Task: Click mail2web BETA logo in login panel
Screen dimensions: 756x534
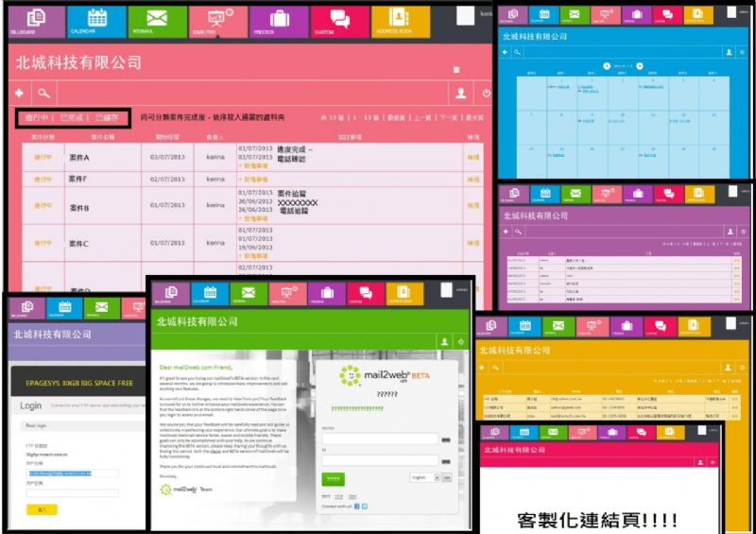Action: click(385, 376)
